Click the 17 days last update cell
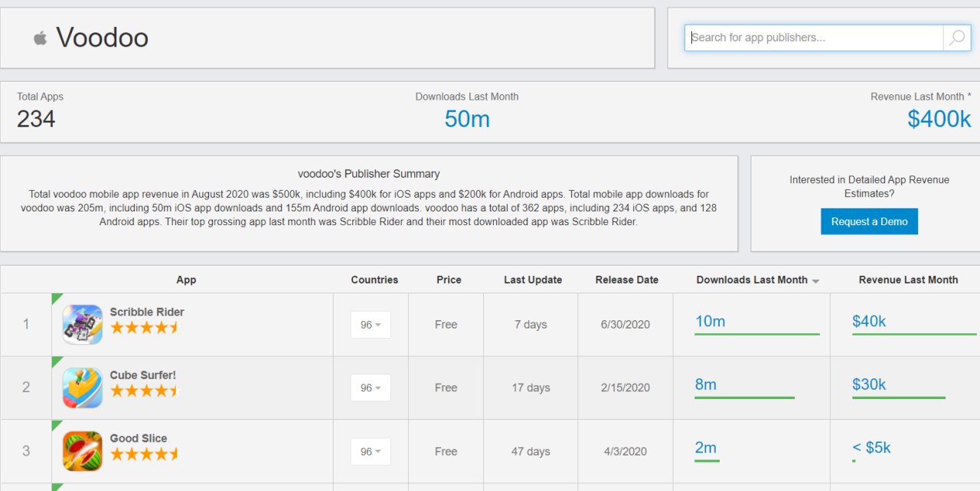This screenshot has width=980, height=491. pos(531,388)
